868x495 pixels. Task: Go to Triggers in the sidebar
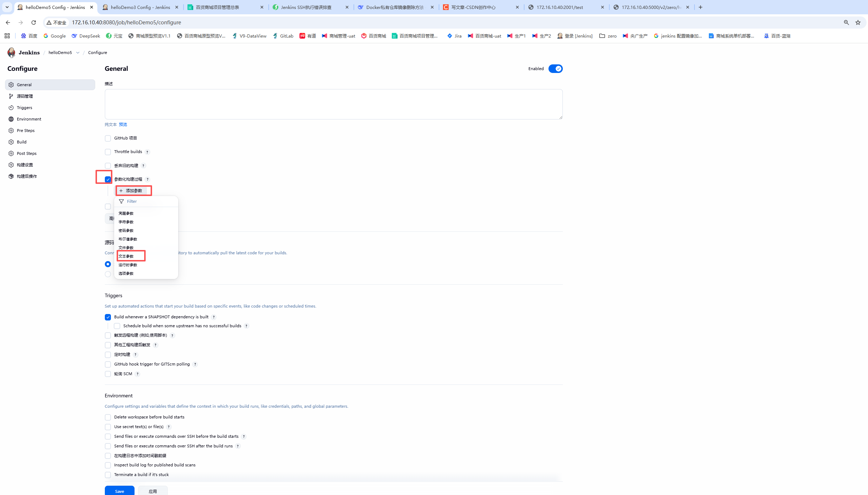click(x=50, y=108)
